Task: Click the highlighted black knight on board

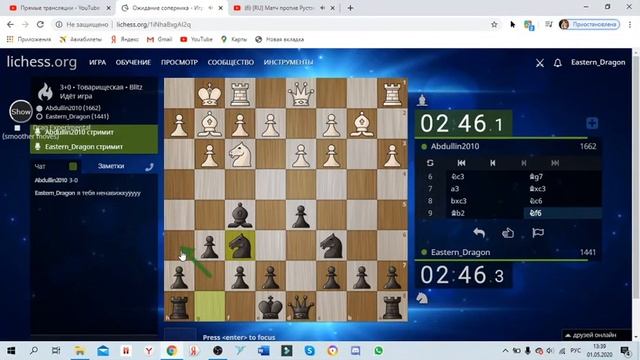Action: click(x=240, y=246)
